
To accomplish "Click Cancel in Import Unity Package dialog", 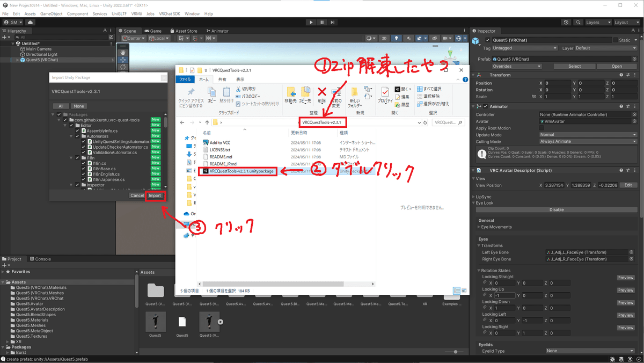I will pyautogui.click(x=137, y=195).
